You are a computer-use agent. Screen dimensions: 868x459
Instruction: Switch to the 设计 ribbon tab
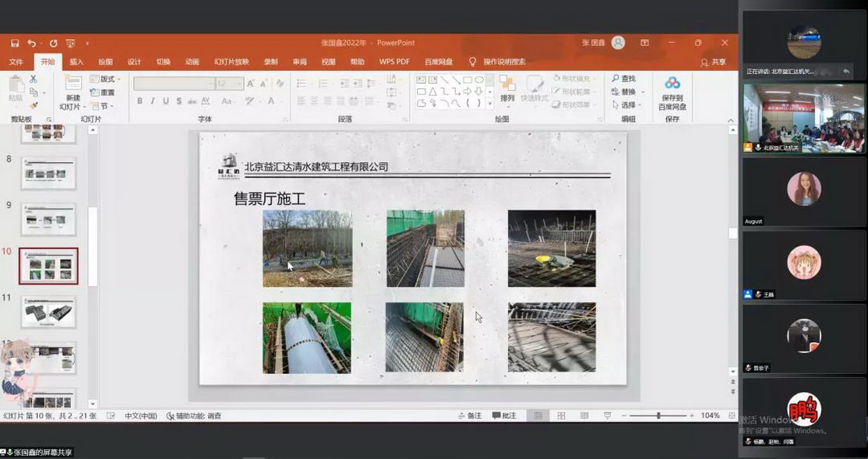tap(134, 62)
